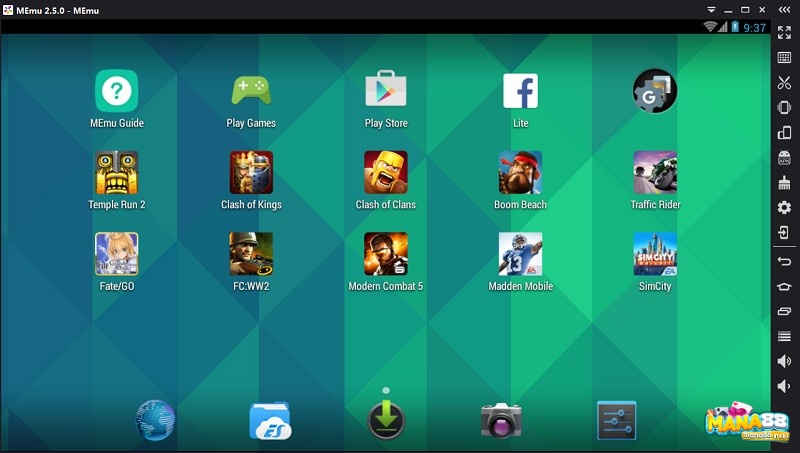This screenshot has height=453, width=800.
Task: Click the home screen page indicator dot
Action: (x=386, y=390)
